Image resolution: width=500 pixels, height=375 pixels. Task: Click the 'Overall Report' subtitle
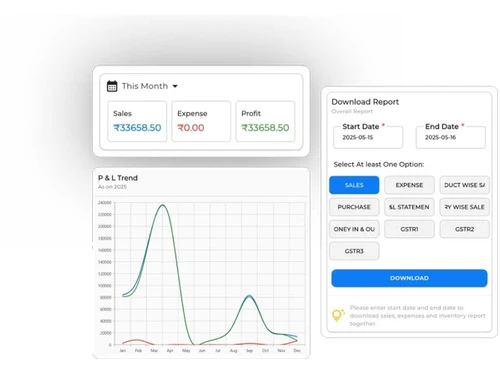352,111
